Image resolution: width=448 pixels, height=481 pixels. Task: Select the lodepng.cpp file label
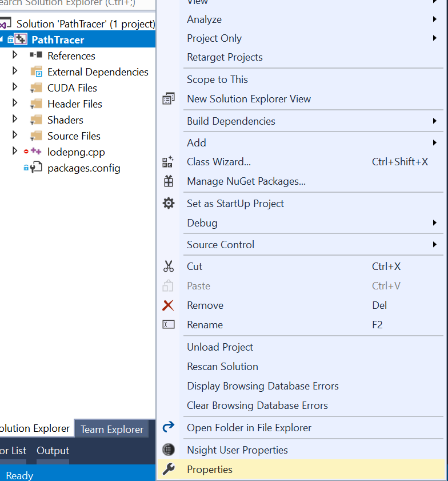coord(76,152)
